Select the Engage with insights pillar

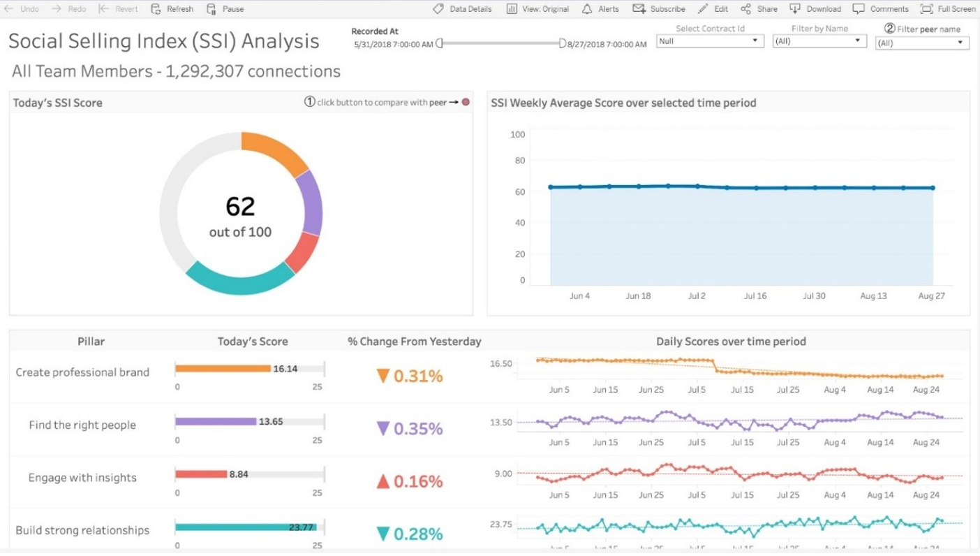[x=82, y=478]
